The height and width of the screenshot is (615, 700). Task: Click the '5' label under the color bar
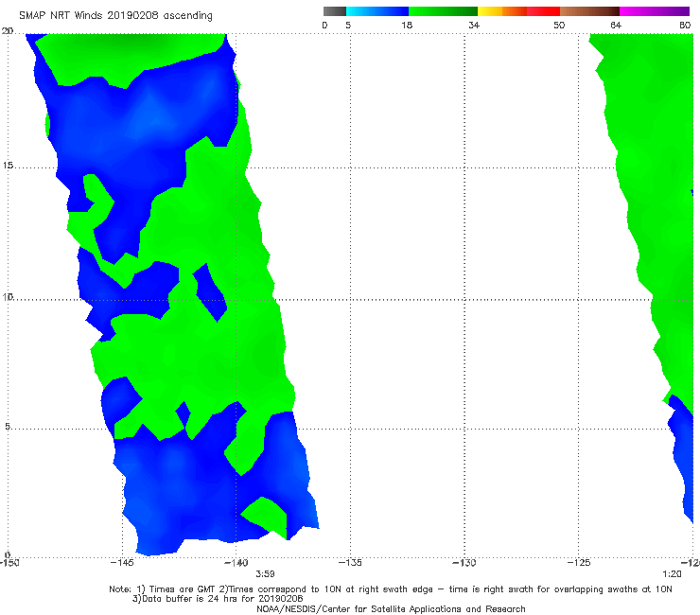coord(348,25)
